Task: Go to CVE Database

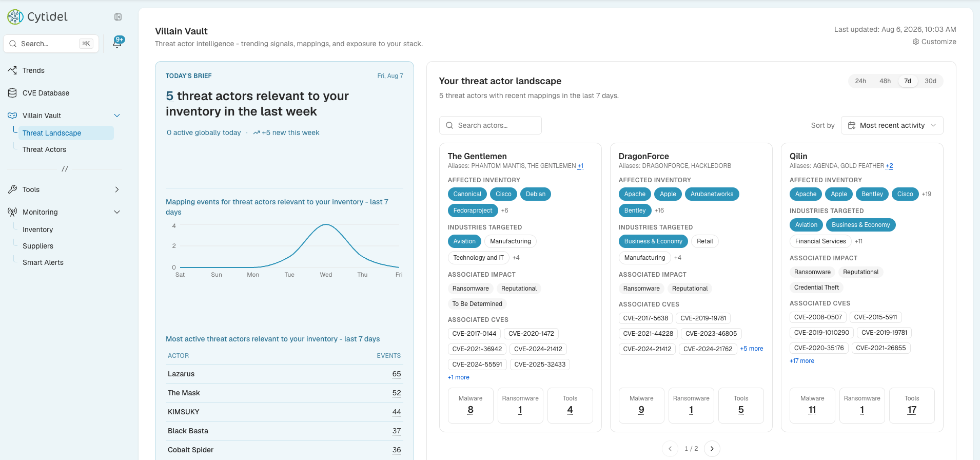Action: [46, 93]
